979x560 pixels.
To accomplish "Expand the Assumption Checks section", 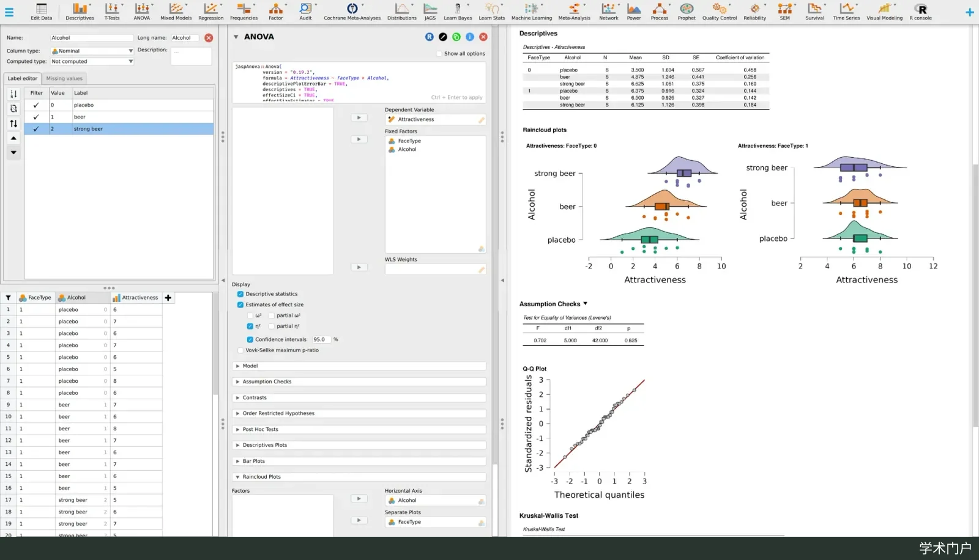I will [x=359, y=381].
